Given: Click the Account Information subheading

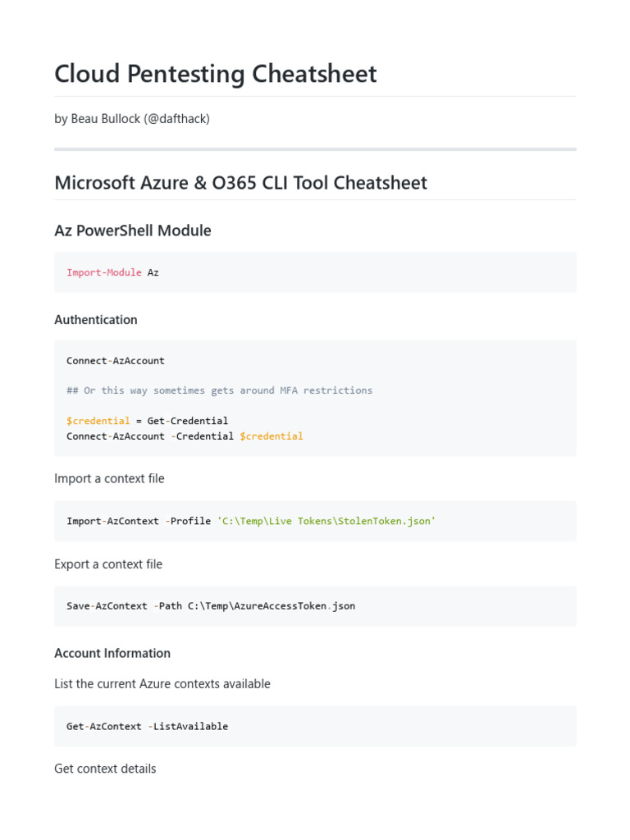Looking at the screenshot, I should click(x=112, y=653).
